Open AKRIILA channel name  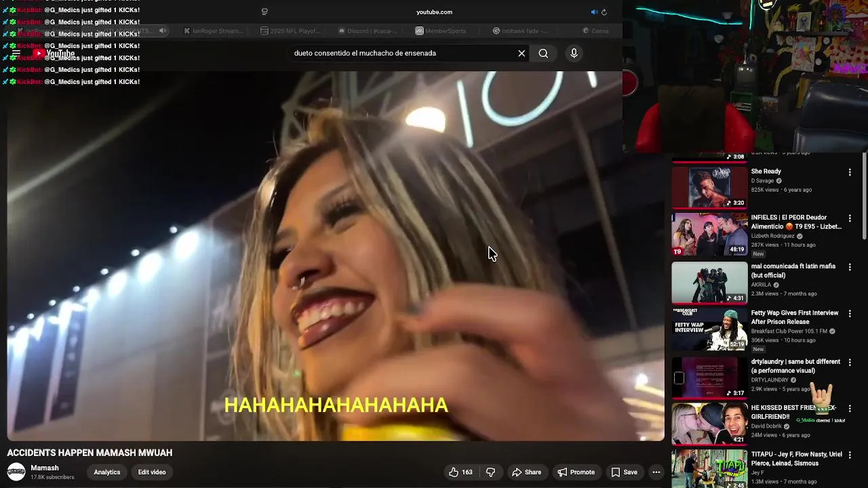762,285
